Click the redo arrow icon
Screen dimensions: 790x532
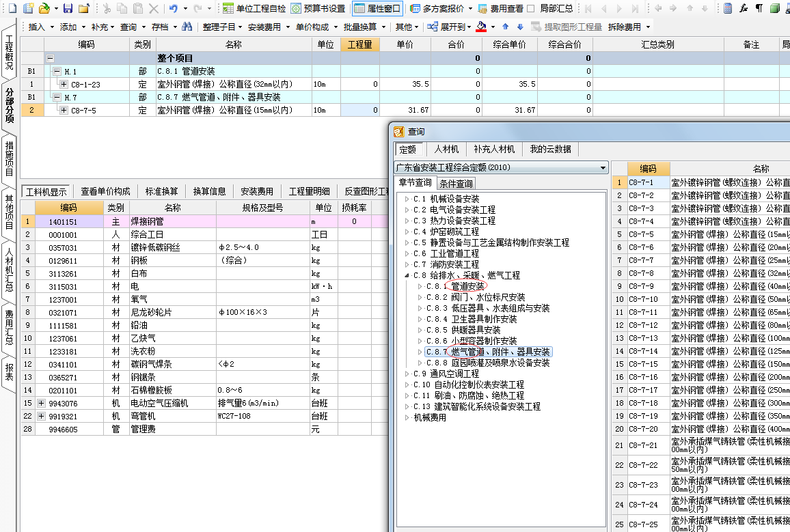197,8
